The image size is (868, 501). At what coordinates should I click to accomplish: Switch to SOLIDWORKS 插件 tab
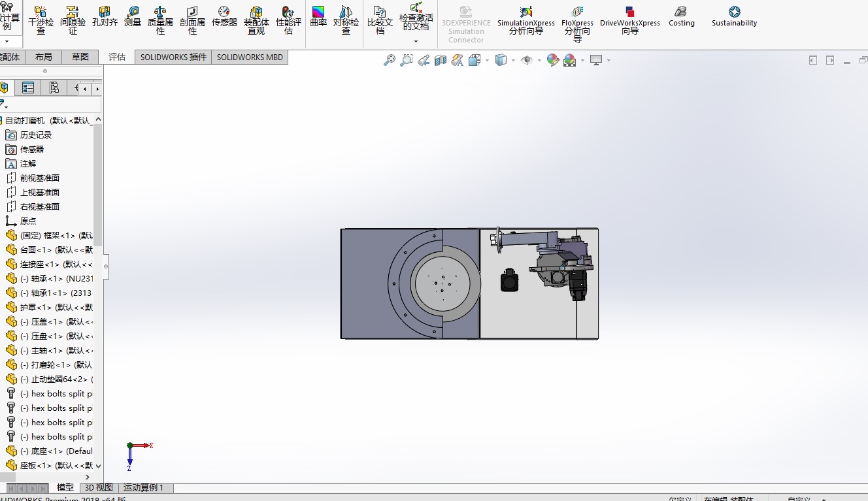point(173,57)
